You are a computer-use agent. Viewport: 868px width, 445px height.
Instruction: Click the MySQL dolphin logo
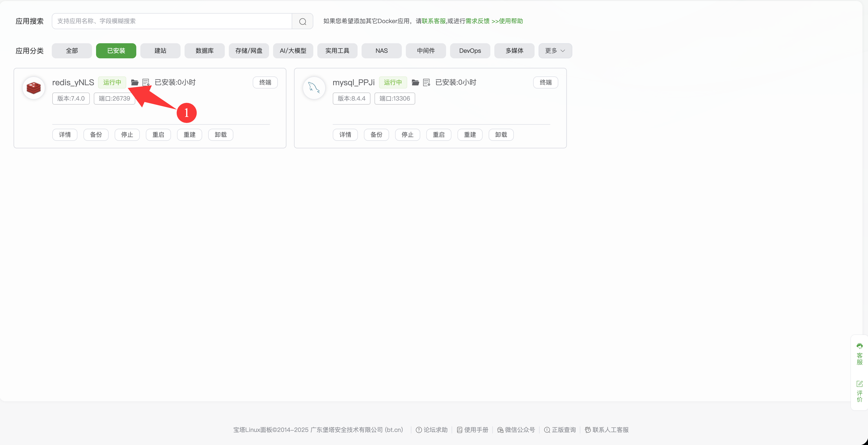click(314, 88)
